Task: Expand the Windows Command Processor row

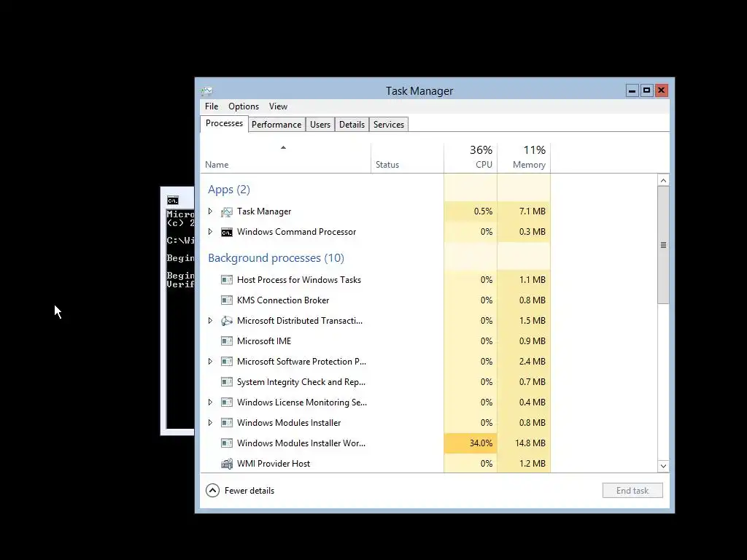Action: [x=210, y=231]
